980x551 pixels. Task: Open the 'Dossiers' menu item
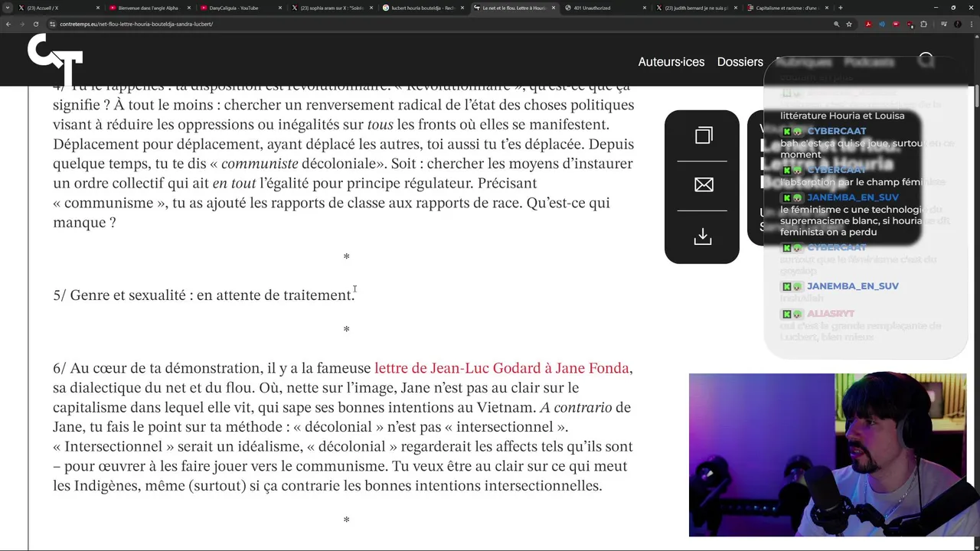[740, 62]
